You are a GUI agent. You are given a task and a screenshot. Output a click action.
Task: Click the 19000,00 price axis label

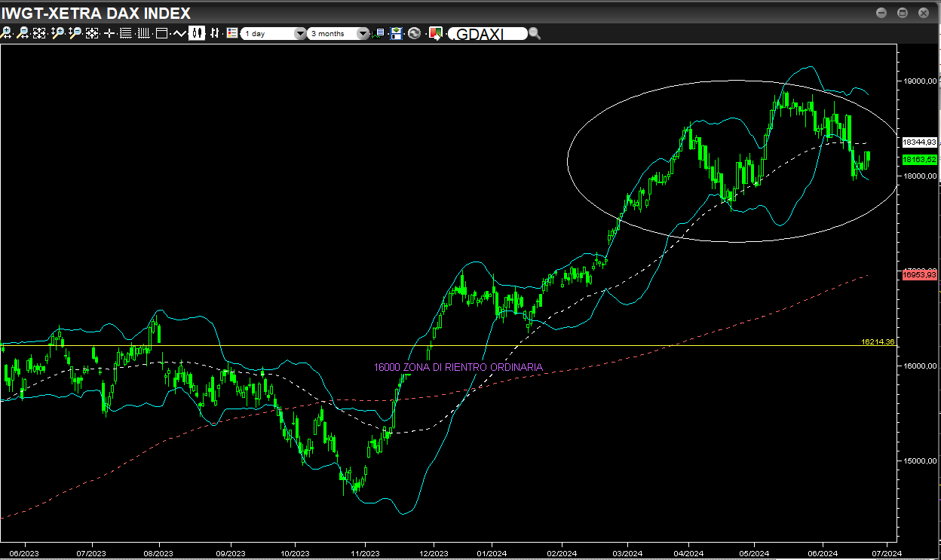tap(920, 81)
